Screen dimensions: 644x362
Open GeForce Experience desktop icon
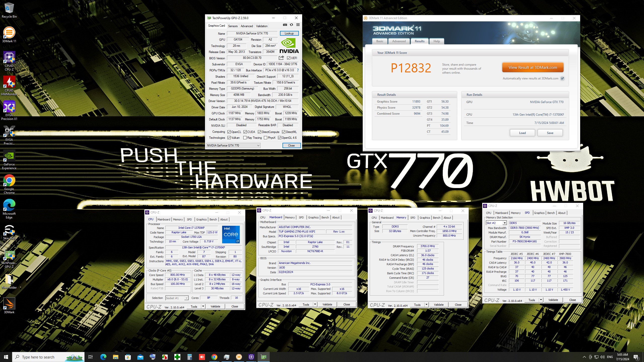[x=9, y=160]
